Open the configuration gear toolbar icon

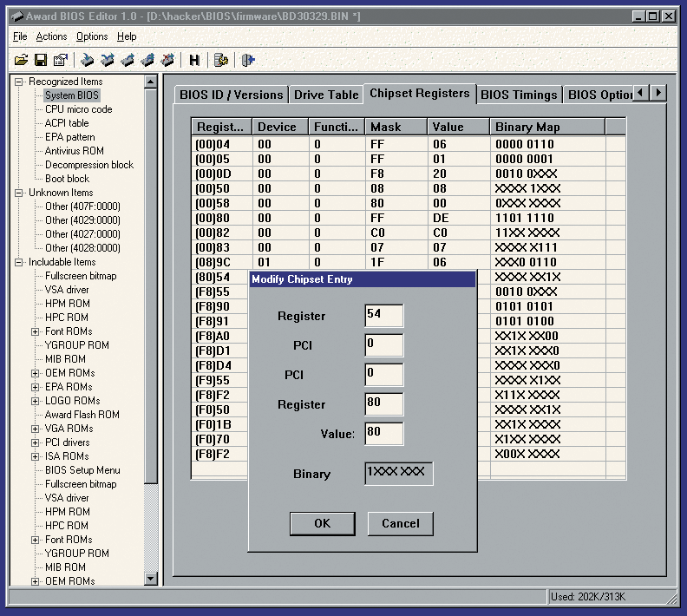click(221, 60)
